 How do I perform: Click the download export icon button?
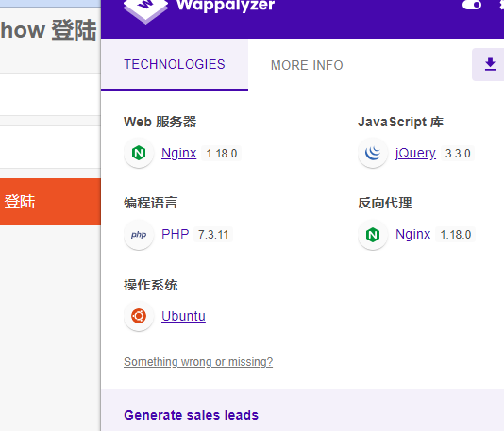[490, 64]
